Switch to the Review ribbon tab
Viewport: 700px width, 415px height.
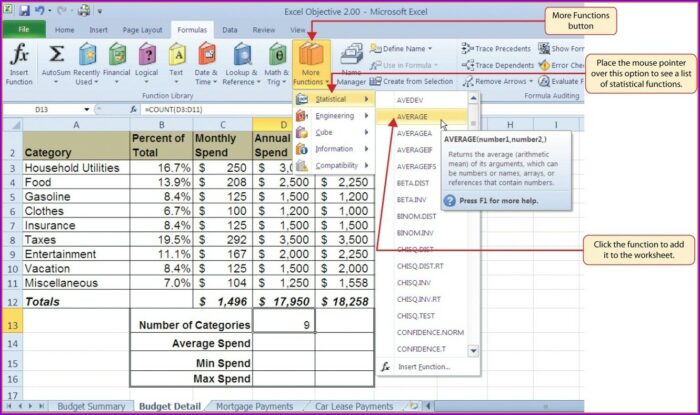(263, 30)
